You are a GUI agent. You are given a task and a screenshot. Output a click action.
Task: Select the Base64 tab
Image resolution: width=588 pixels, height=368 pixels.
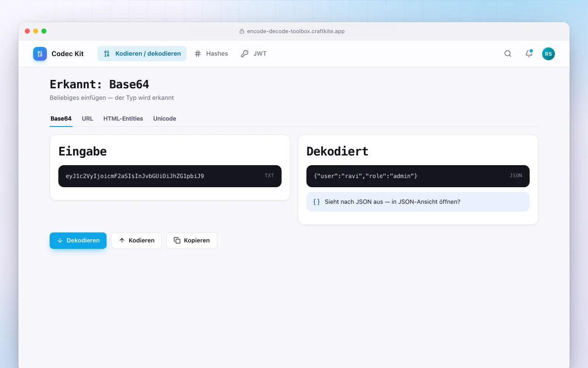pyautogui.click(x=61, y=119)
